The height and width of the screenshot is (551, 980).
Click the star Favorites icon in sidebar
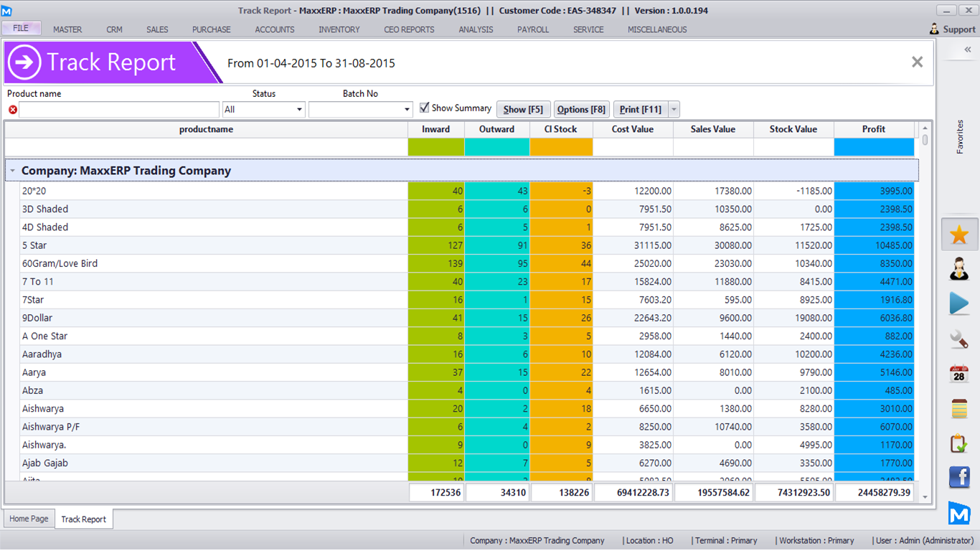pyautogui.click(x=958, y=235)
